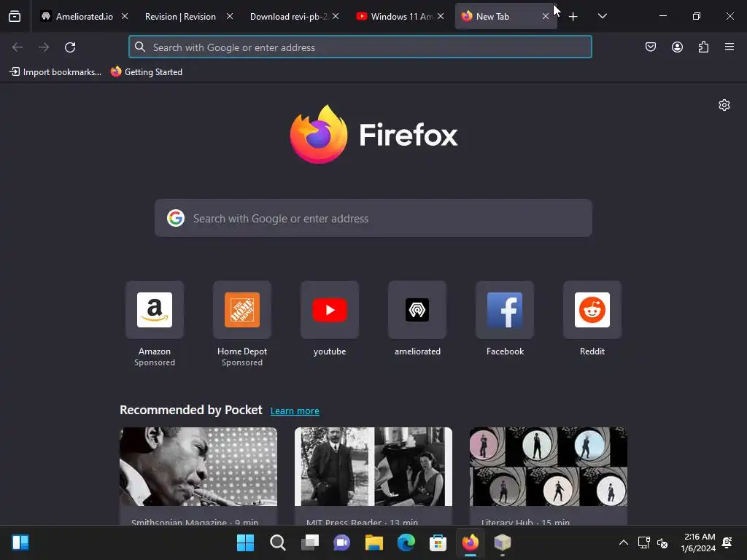Go back one page

(18, 47)
